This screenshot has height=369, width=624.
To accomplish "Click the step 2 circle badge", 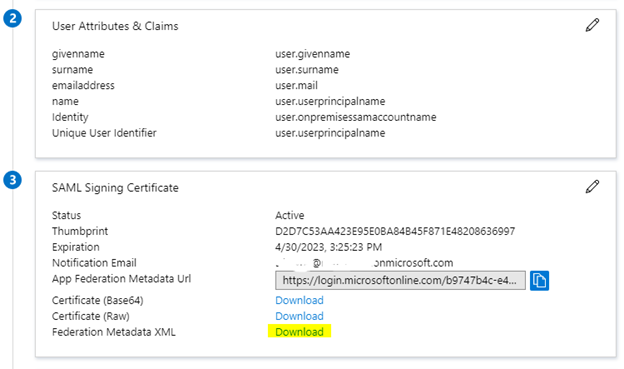I will 12,18.
